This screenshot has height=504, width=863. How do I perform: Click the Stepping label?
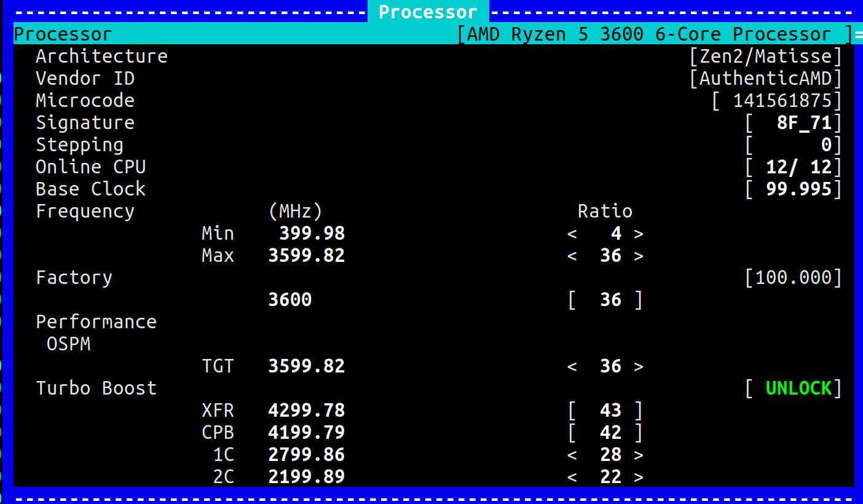pyautogui.click(x=79, y=144)
